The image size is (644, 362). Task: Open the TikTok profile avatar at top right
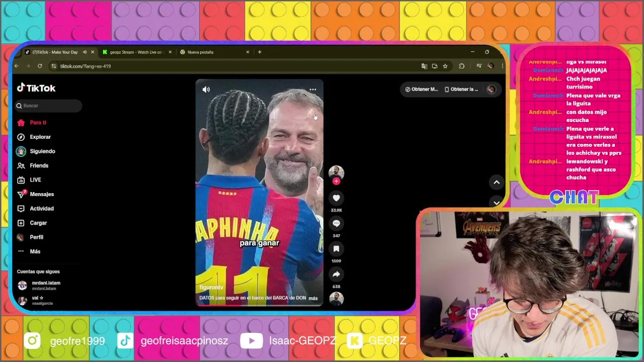point(491,89)
